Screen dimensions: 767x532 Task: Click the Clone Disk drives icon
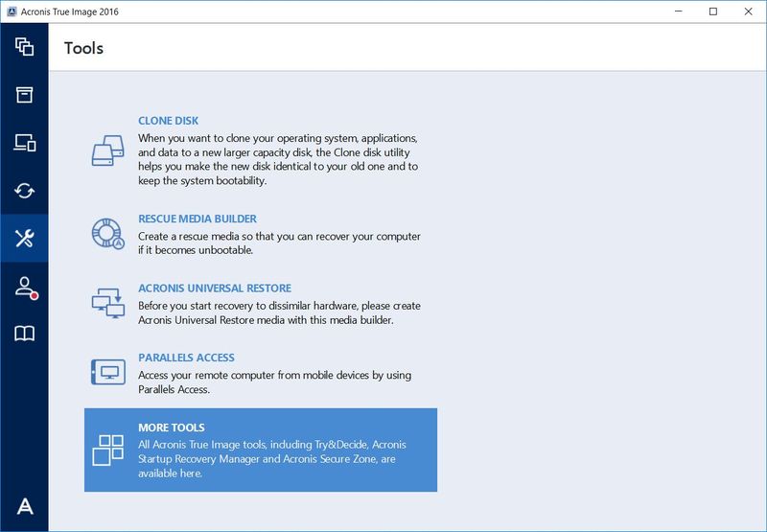point(107,150)
